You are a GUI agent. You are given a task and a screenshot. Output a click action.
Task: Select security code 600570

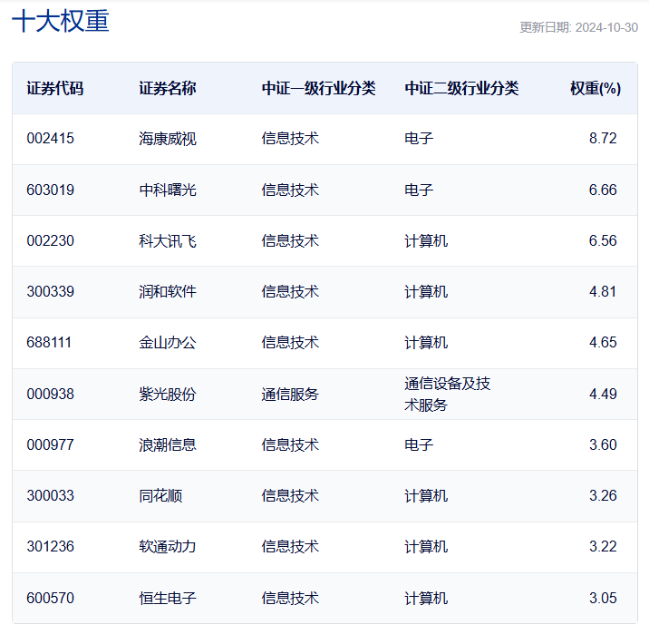pos(51,598)
